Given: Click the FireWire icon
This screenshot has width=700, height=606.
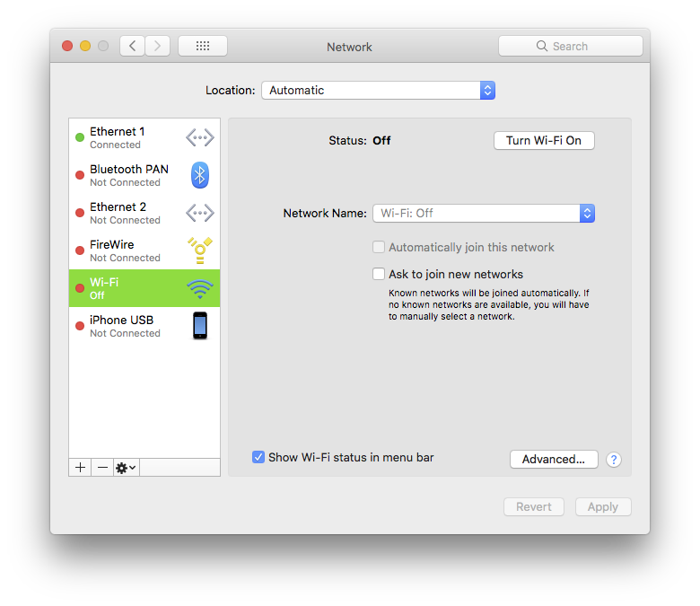Looking at the screenshot, I should tap(200, 250).
